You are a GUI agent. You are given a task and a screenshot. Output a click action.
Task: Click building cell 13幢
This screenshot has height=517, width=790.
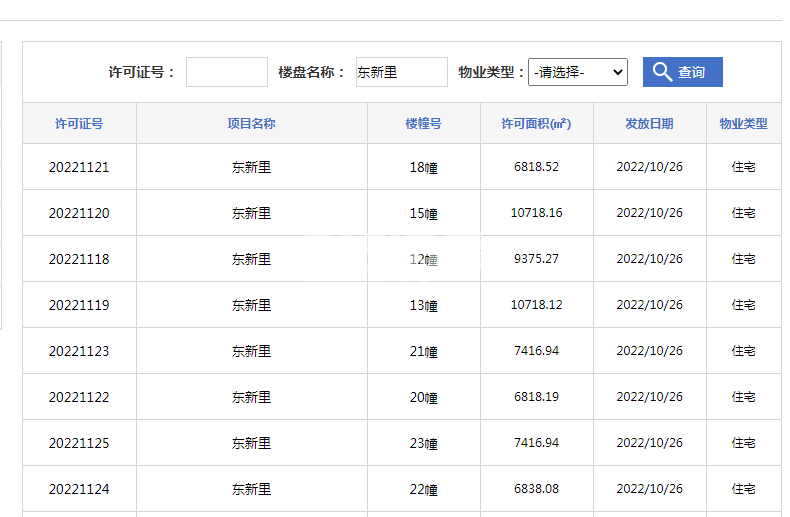(423, 305)
